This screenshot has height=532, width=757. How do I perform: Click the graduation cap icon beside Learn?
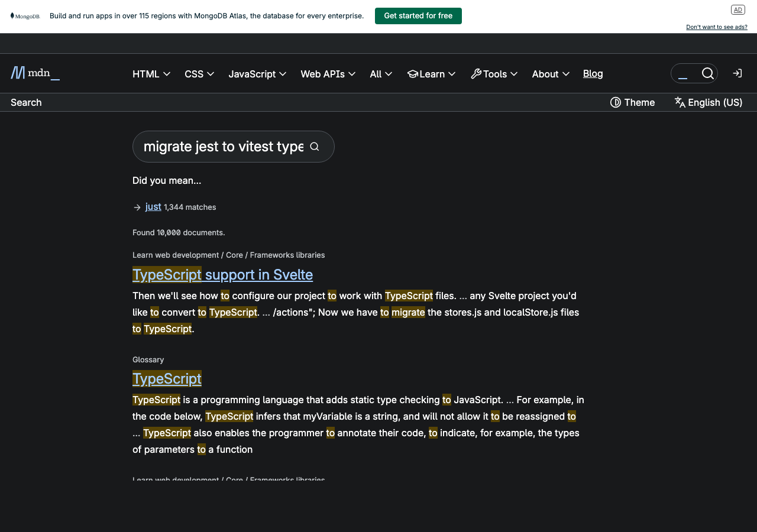(413, 73)
